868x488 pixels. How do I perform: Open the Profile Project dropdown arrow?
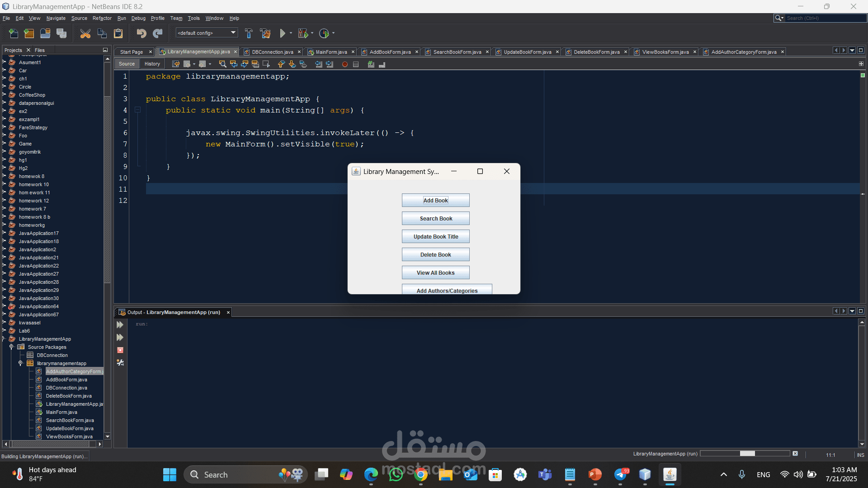pos(333,33)
